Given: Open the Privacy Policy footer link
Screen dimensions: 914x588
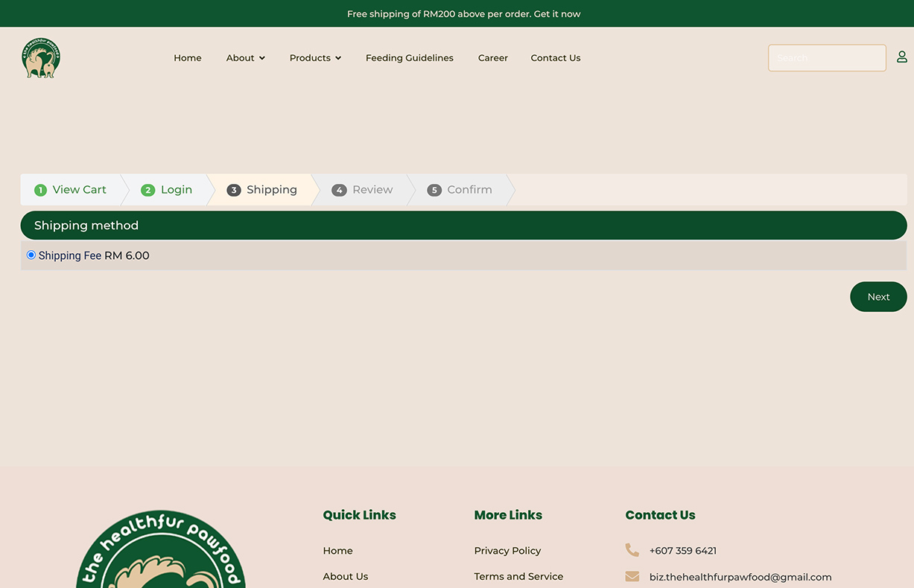Looking at the screenshot, I should point(507,551).
